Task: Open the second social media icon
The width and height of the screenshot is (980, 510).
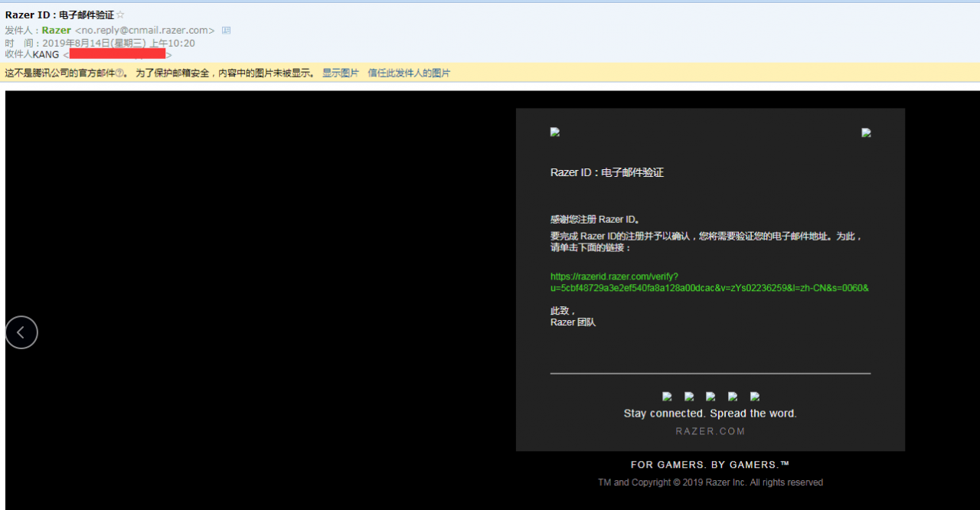Action: pyautogui.click(x=689, y=397)
